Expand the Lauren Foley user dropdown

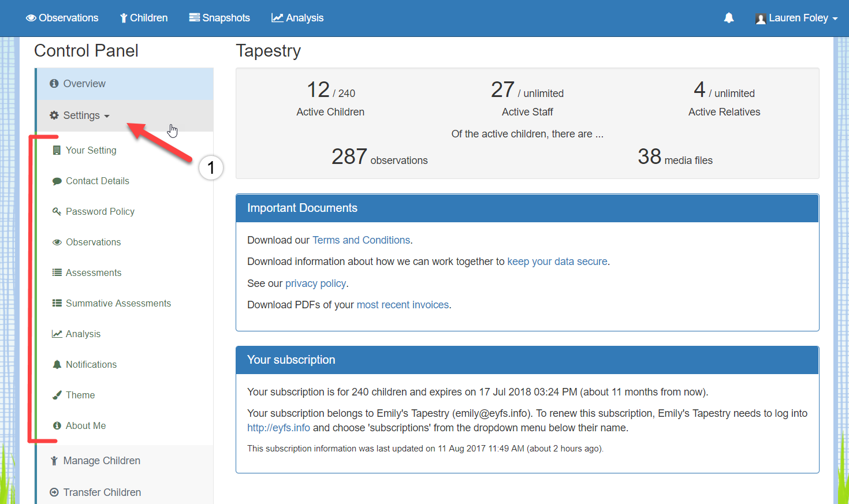pos(796,18)
